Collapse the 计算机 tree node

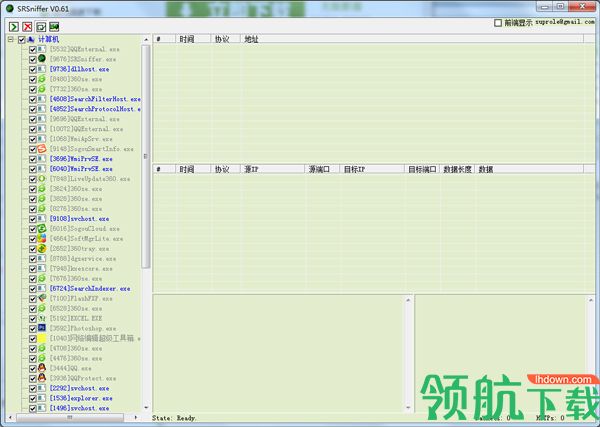[x=11, y=39]
